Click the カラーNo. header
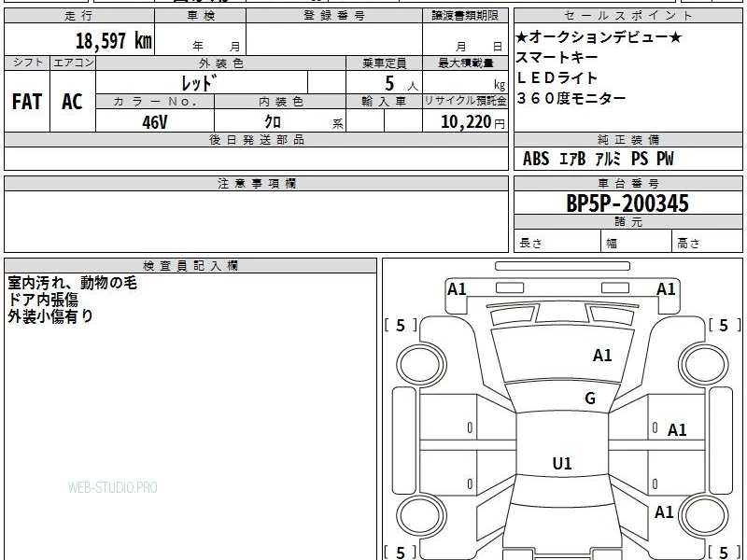 (x=155, y=102)
